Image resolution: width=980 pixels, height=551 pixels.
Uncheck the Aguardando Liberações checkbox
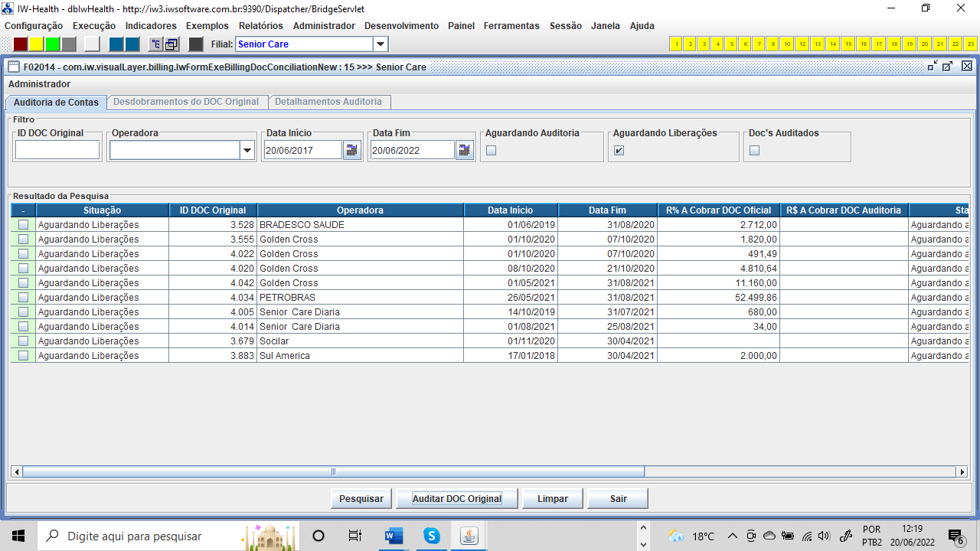619,151
